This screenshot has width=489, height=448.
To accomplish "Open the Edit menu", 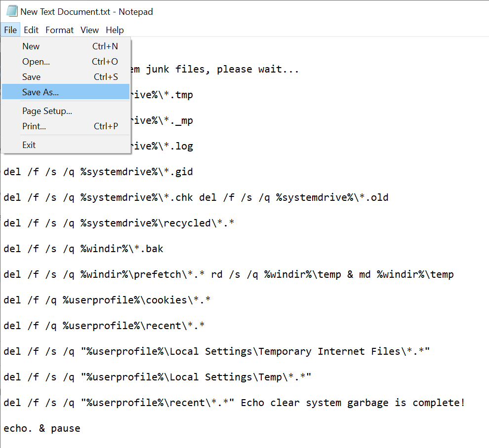I will [31, 30].
